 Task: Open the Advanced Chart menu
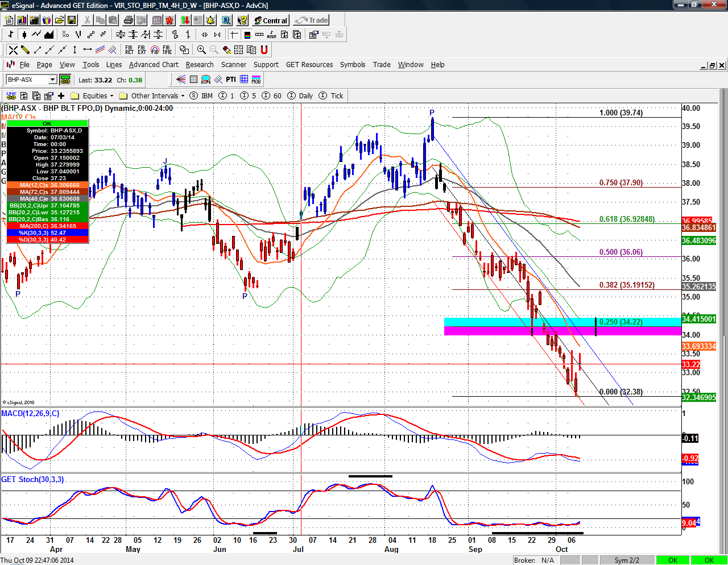[x=154, y=65]
